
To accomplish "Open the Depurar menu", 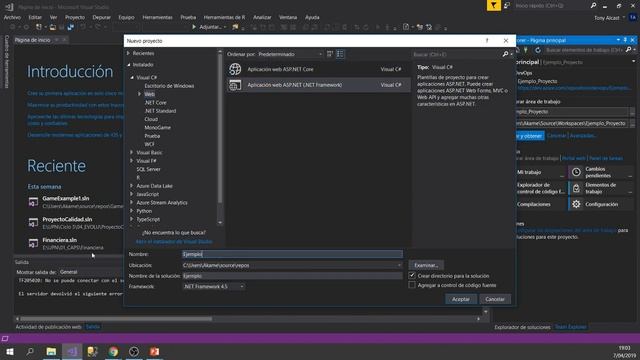I will 101,17.
